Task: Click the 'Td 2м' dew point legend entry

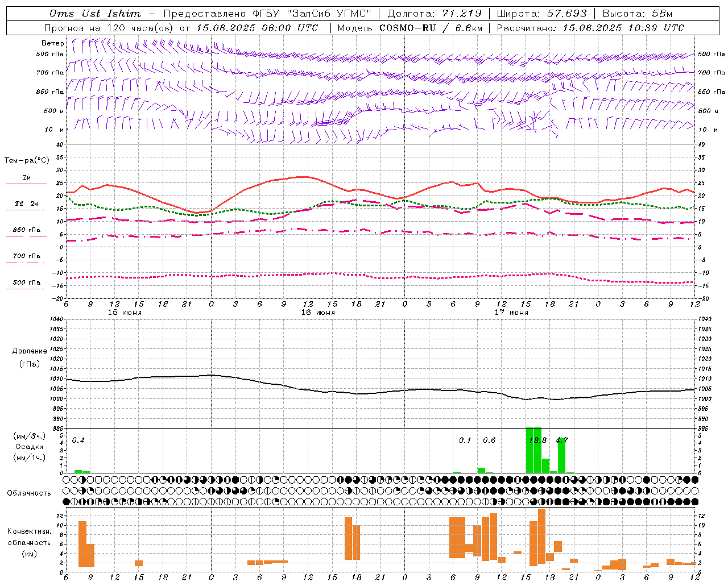Action: (x=27, y=203)
